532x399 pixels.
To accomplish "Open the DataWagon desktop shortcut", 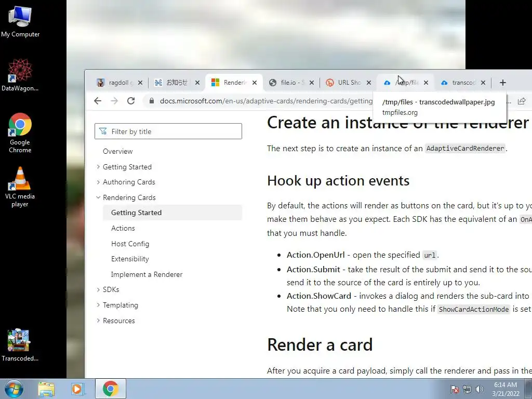I will (20, 75).
